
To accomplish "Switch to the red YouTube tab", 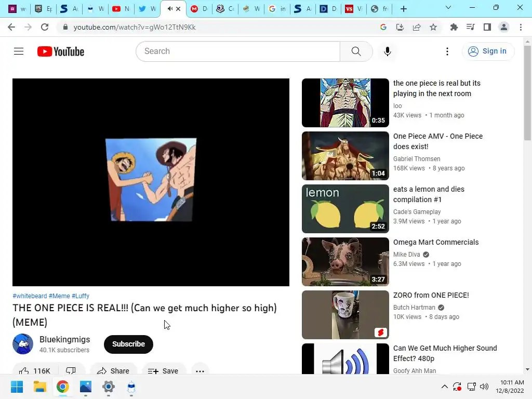I will point(121,9).
